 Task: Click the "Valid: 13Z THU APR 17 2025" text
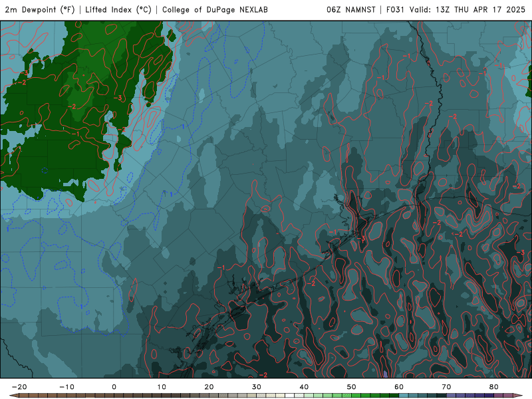click(467, 10)
